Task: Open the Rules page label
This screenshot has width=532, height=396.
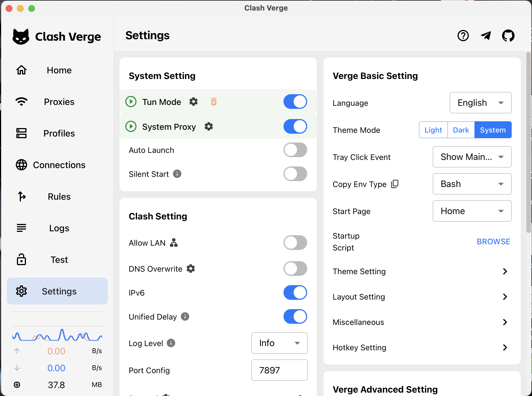Action: [x=59, y=197]
